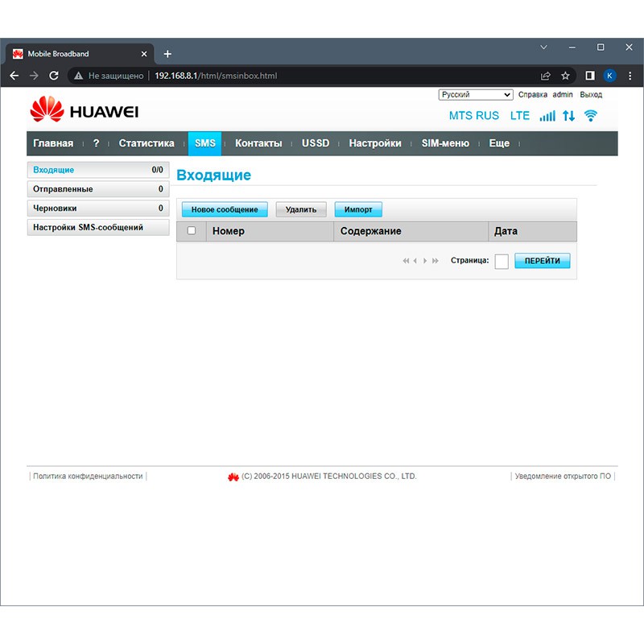Image resolution: width=644 pixels, height=644 pixels.
Task: Expand the Chrome tab search chevron
Action: coord(543,47)
